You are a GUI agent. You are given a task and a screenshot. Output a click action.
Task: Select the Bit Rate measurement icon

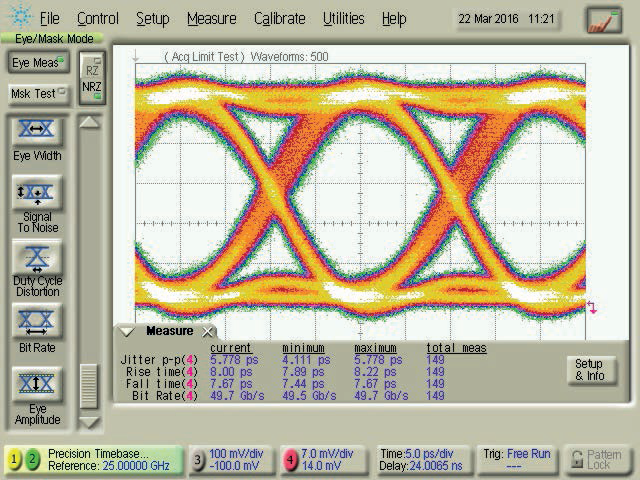[x=37, y=321]
